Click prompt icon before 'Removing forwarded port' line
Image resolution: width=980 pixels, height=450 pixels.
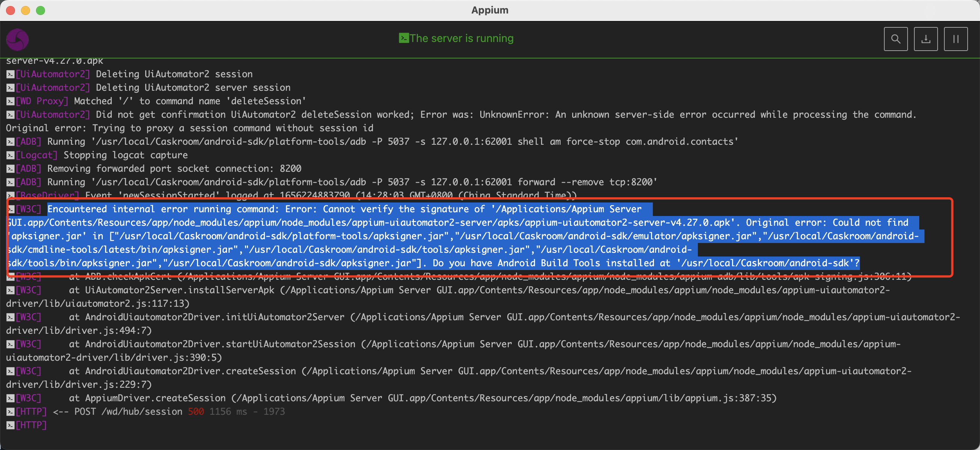click(10, 168)
